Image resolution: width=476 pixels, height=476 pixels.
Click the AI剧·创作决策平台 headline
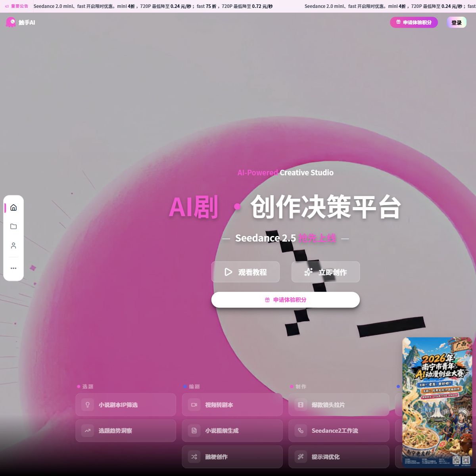[285, 207]
